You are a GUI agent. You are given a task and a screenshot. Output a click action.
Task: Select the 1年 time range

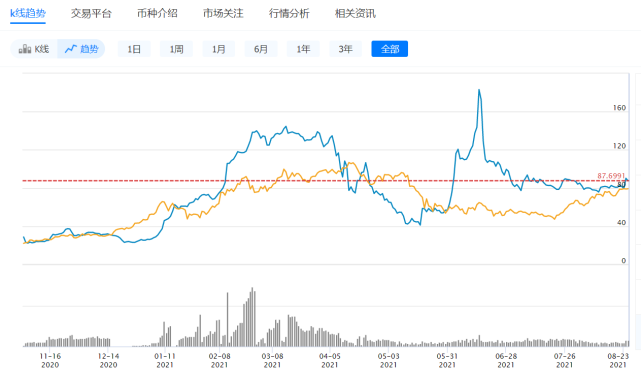tap(303, 49)
